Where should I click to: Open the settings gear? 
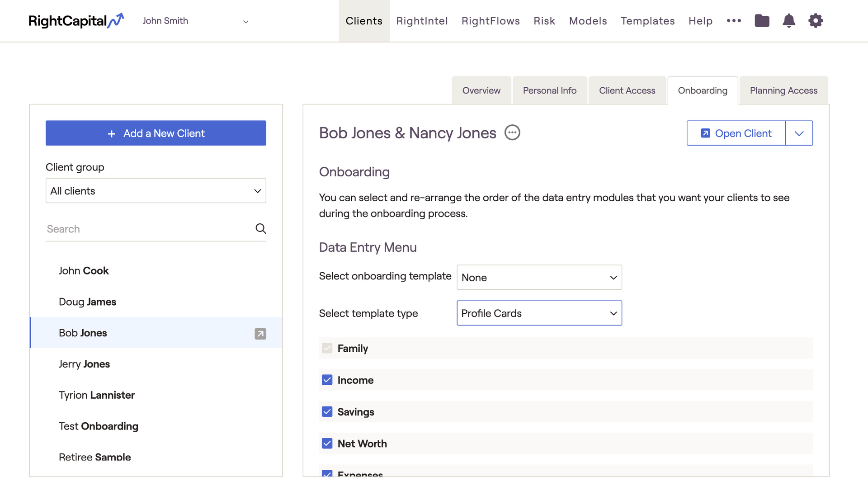click(816, 21)
